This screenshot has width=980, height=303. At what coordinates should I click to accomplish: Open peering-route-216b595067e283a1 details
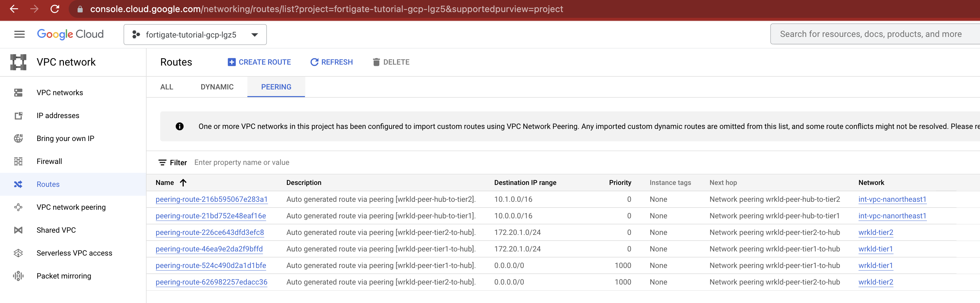pos(212,199)
